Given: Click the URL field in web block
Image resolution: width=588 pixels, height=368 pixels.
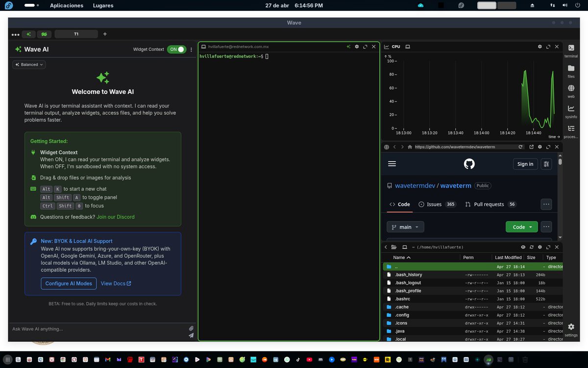Looking at the screenshot, I should click(465, 147).
